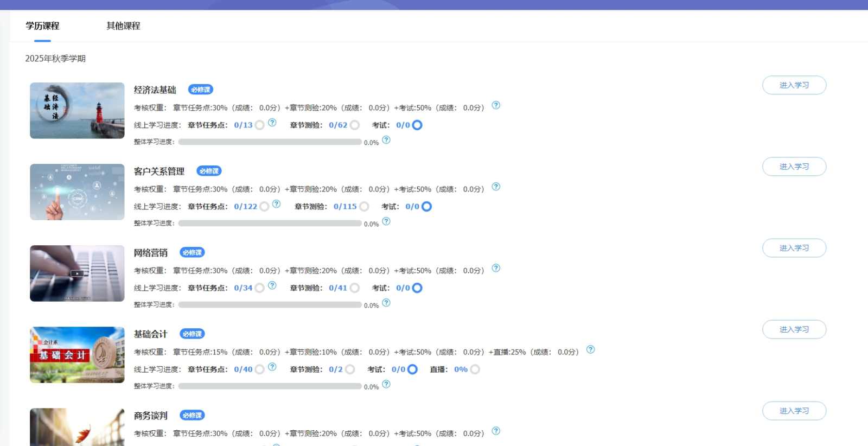Select the 直播 0% circle for 基础会计

click(x=475, y=369)
